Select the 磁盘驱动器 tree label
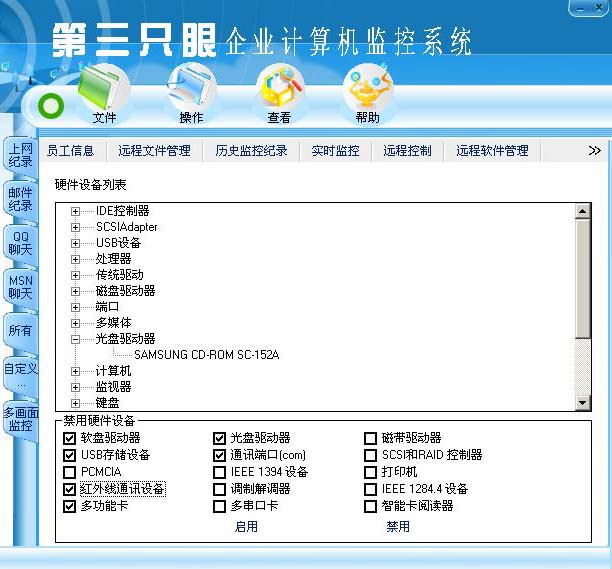 (125, 291)
